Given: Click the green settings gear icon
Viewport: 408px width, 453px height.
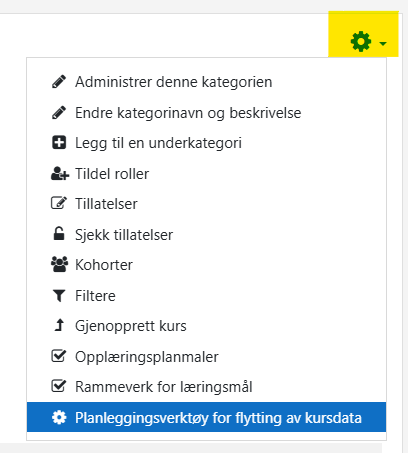Looking at the screenshot, I should coord(361,42).
